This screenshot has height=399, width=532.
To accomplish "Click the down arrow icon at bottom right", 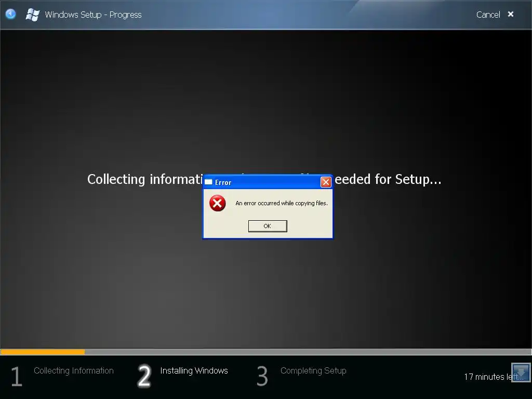I will [x=521, y=372].
